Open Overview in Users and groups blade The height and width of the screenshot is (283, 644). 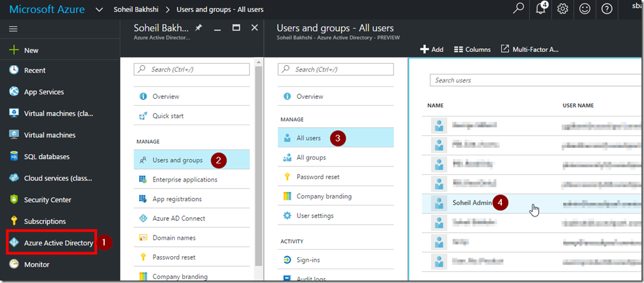(336, 96)
